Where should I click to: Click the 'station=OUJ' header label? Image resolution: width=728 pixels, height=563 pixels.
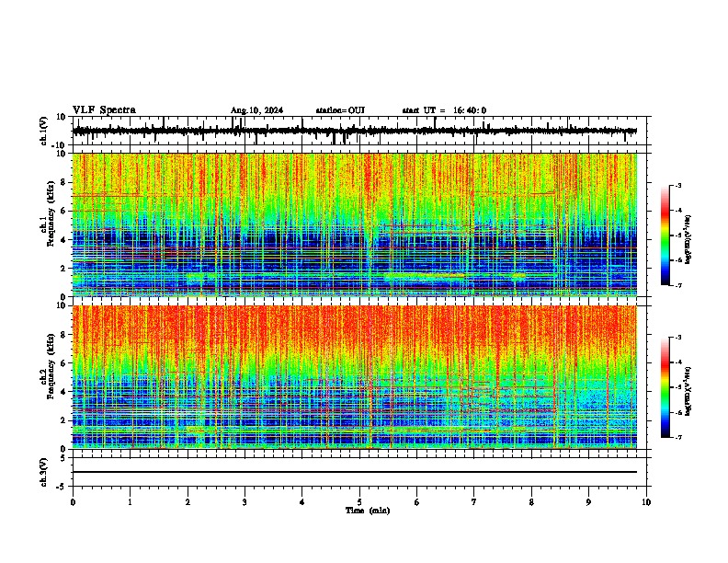point(340,110)
